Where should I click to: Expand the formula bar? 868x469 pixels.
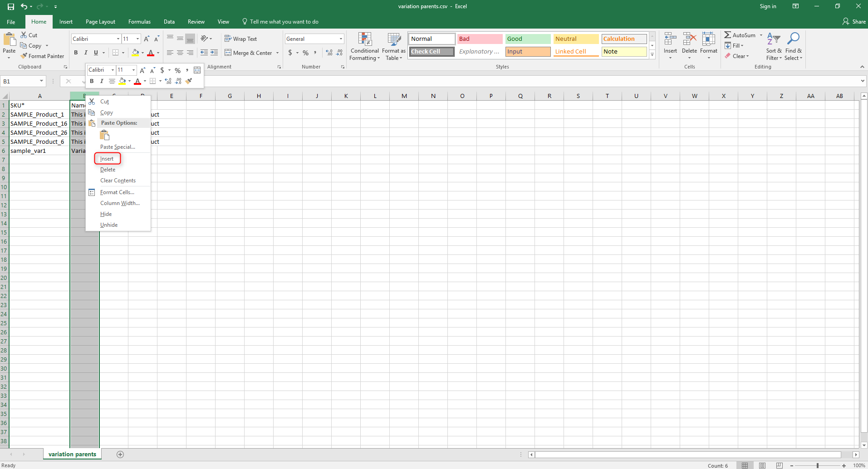[x=863, y=81]
